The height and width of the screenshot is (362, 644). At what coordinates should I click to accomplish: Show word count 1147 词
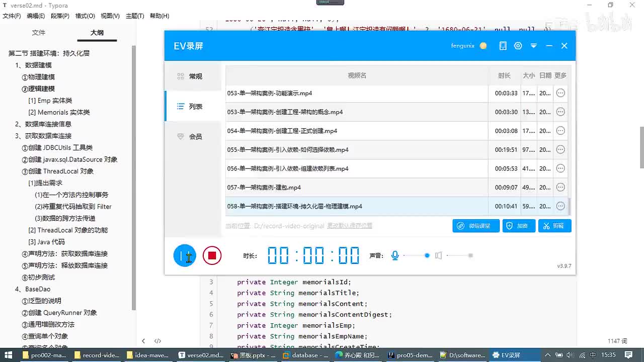[x=617, y=341]
